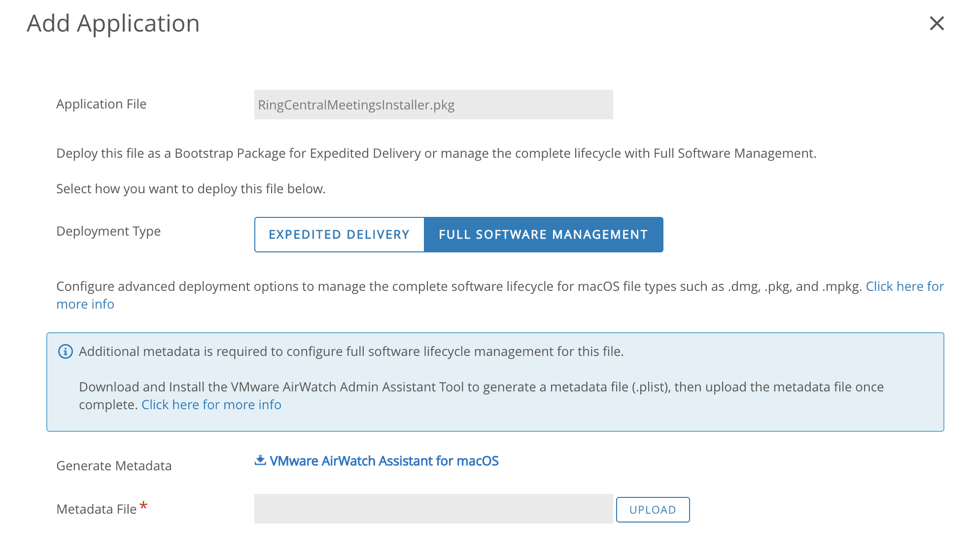The width and height of the screenshot is (971, 560).
Task: Click the empty Metadata File field
Action: coord(433,509)
